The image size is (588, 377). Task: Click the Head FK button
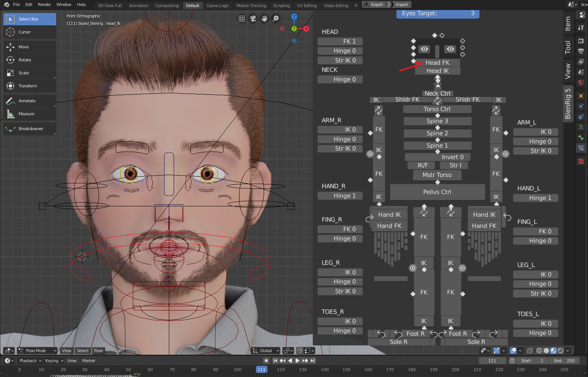tap(437, 62)
